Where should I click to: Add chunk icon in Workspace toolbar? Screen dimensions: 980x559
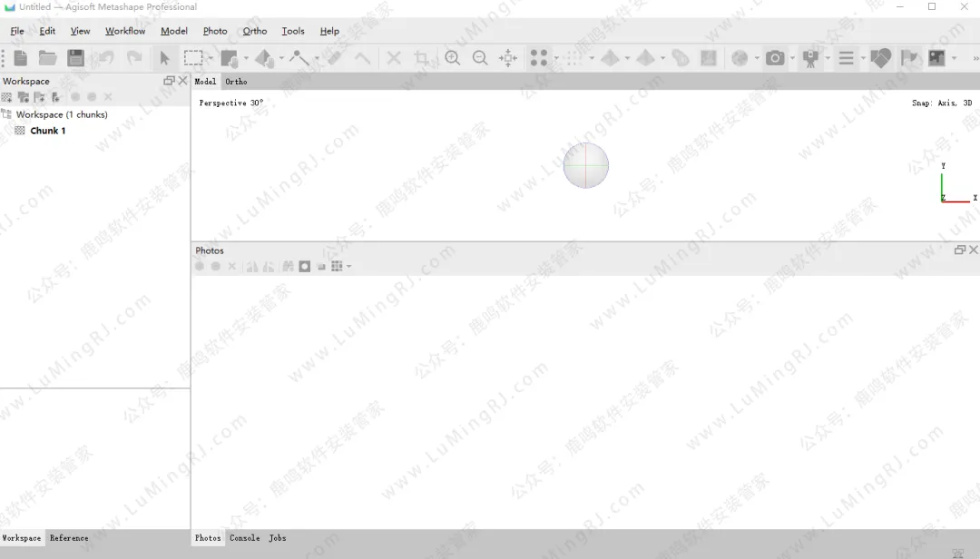point(7,97)
